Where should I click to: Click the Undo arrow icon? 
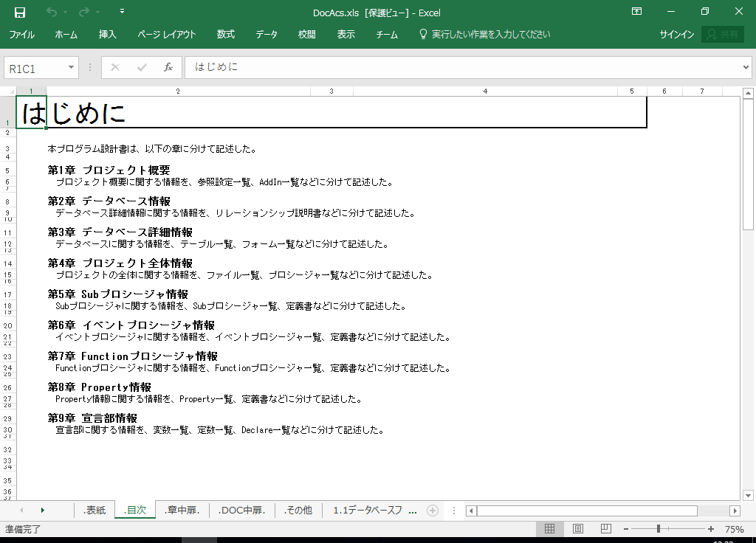pos(51,12)
